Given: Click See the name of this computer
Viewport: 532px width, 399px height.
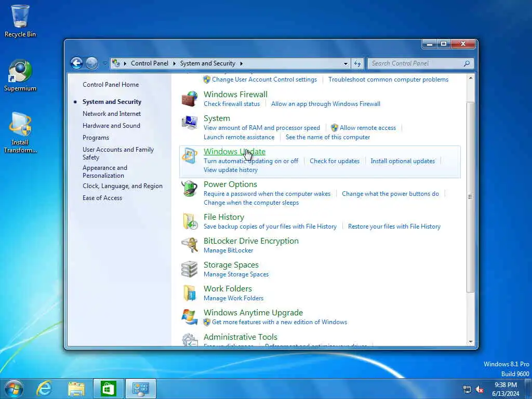Looking at the screenshot, I should [x=328, y=137].
